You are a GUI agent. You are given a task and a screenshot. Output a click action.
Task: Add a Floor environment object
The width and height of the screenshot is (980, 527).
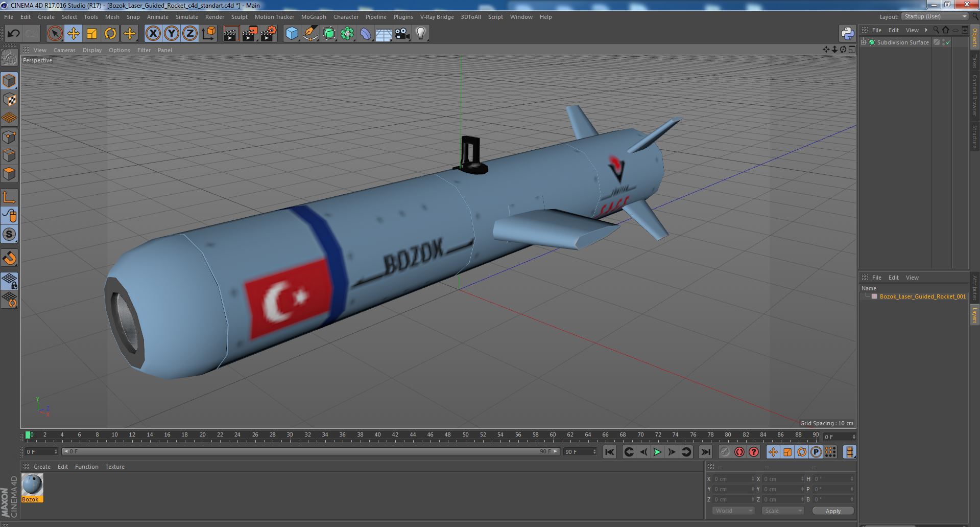click(384, 34)
